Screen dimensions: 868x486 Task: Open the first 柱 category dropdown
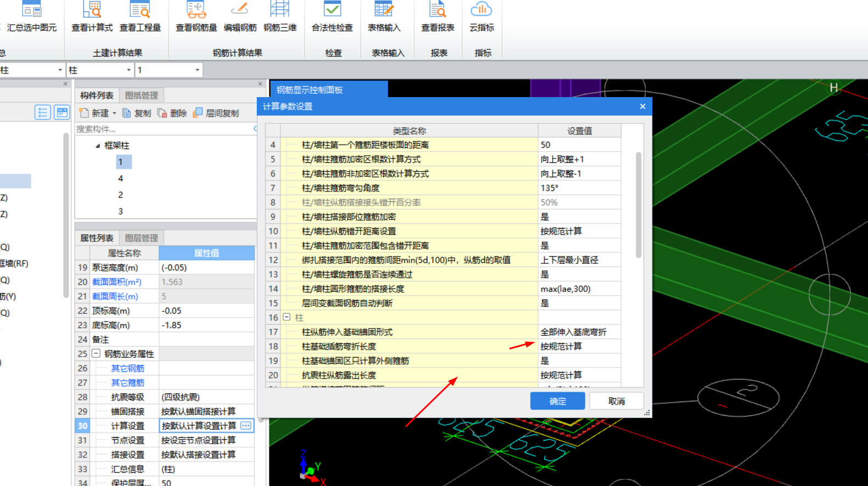coord(60,70)
